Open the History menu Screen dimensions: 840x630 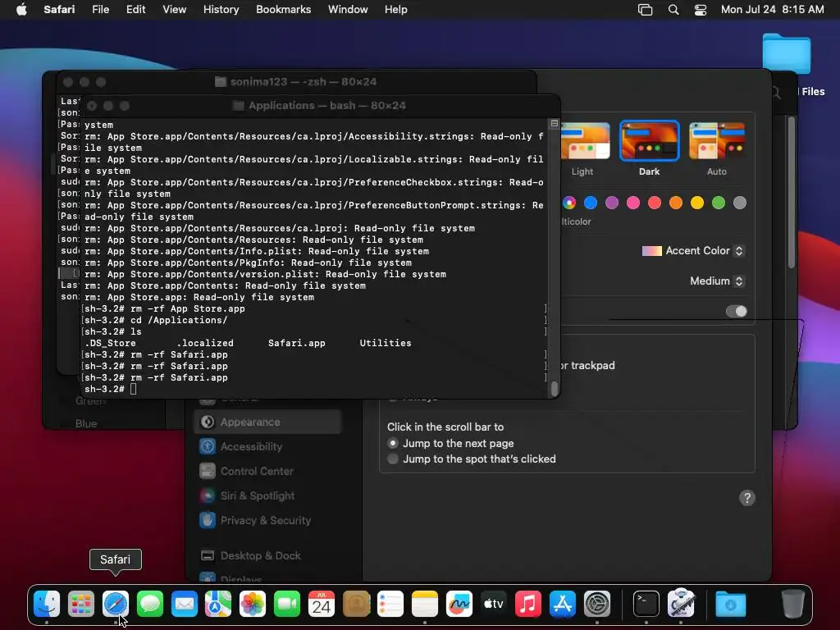(221, 10)
